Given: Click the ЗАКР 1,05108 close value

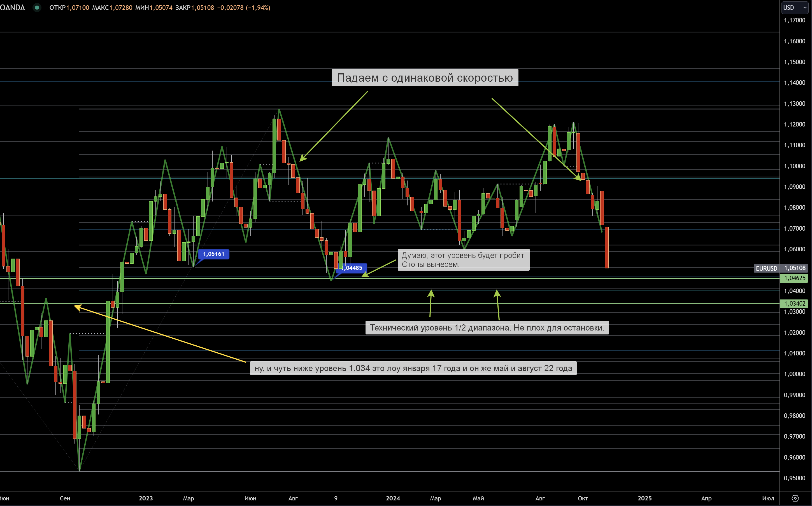Looking at the screenshot, I should (195, 7).
